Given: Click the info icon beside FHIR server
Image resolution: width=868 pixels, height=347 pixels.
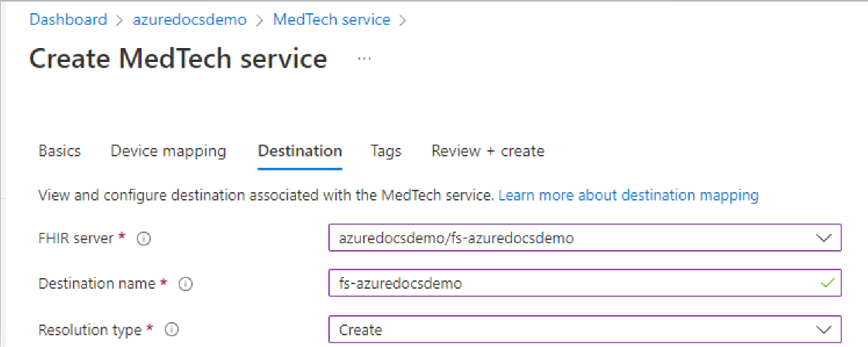Looking at the screenshot, I should tap(144, 239).
